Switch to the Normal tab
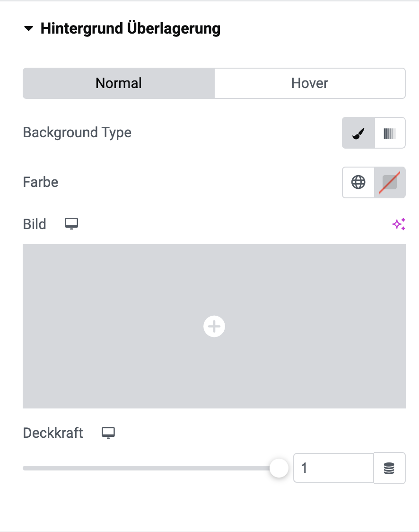419x532 pixels. coord(119,83)
